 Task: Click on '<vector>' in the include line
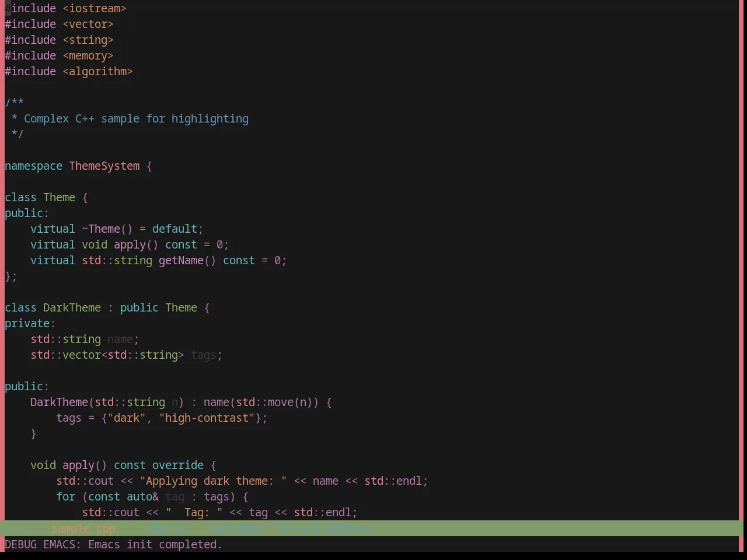point(88,24)
